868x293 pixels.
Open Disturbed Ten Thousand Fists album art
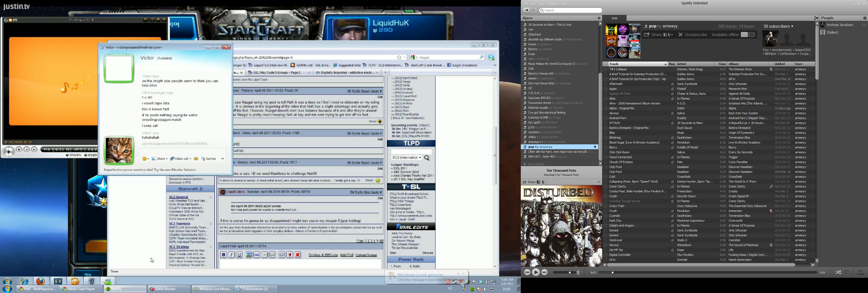pos(561,226)
